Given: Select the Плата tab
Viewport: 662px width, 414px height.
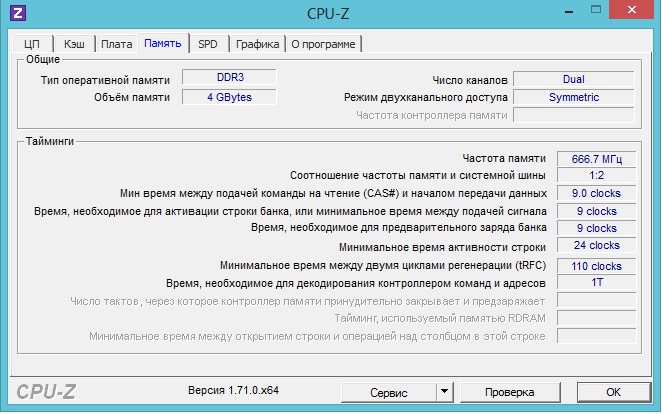Looking at the screenshot, I should pos(117,44).
